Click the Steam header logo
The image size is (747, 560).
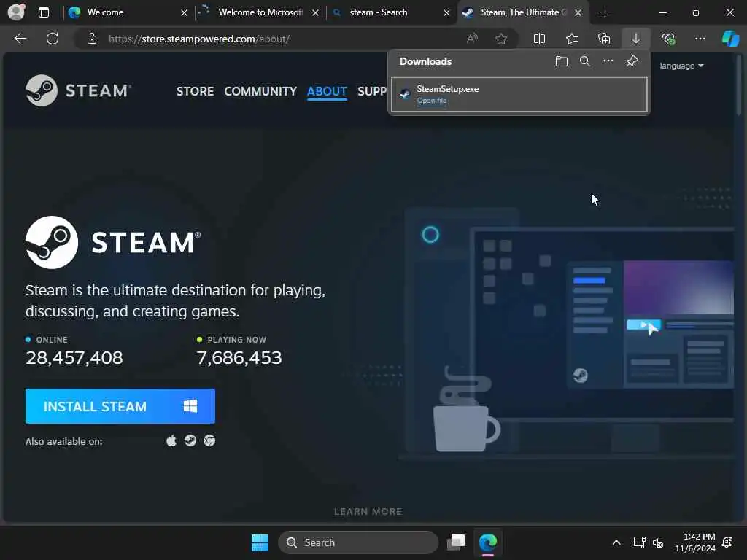[x=78, y=90]
